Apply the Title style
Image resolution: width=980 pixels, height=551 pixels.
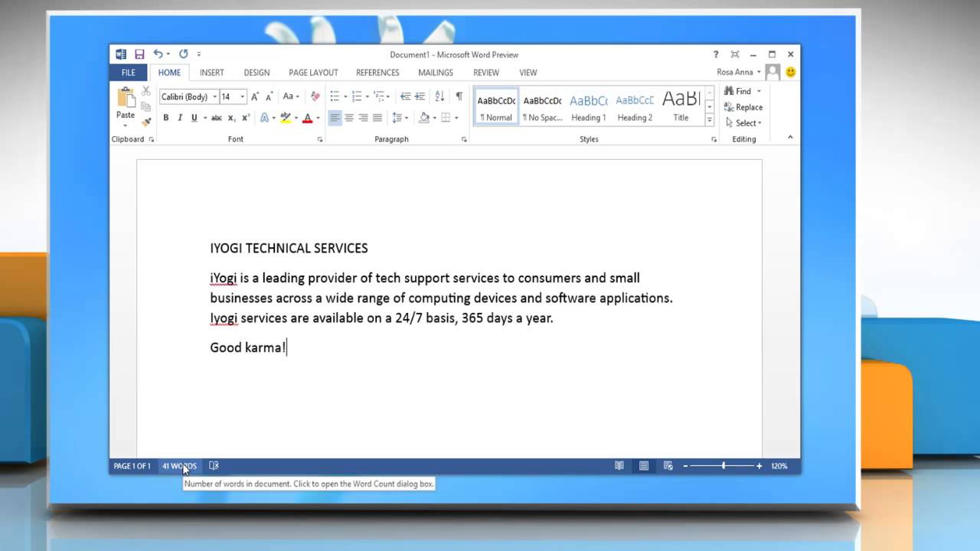(x=681, y=107)
